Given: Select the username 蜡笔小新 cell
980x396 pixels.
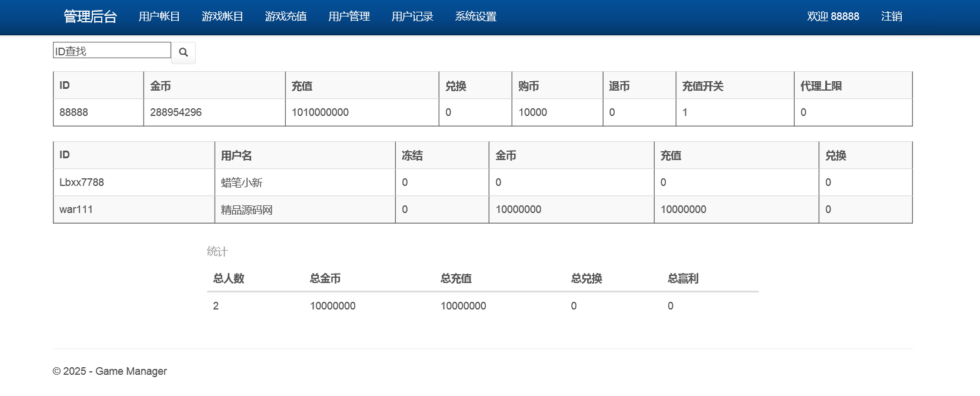Looking at the screenshot, I should [x=242, y=182].
